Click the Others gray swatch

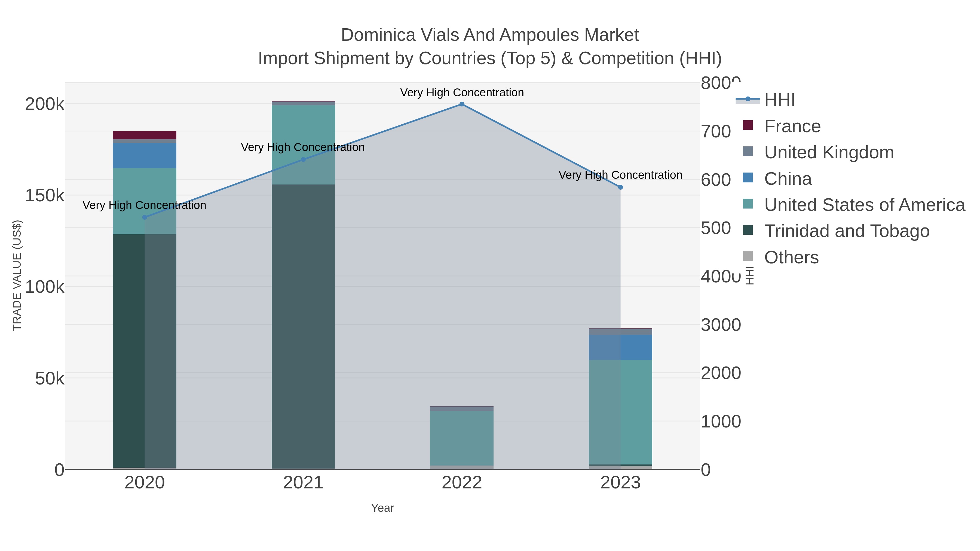(x=748, y=256)
